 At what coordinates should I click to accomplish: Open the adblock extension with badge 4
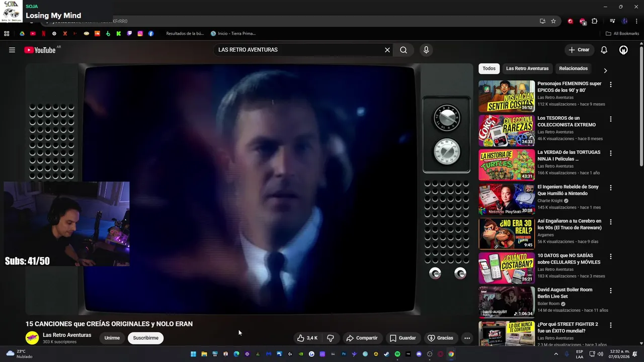pos(583,21)
